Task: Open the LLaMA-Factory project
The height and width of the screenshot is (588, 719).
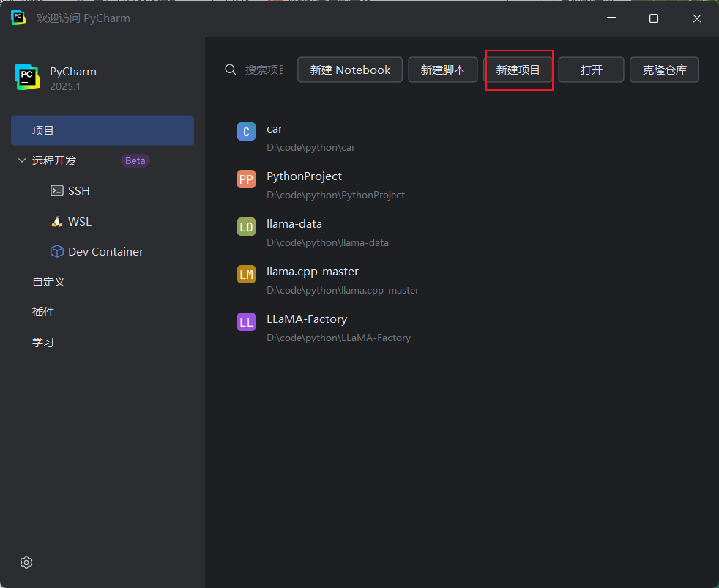Action: coord(307,319)
